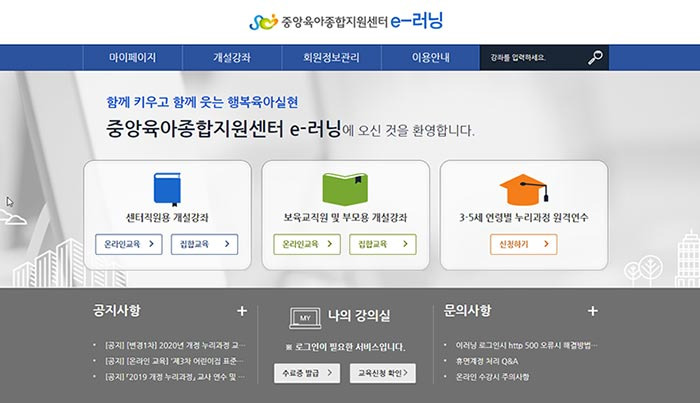Open the 이용안내 menu
This screenshot has width=700, height=403.
pyautogui.click(x=430, y=58)
